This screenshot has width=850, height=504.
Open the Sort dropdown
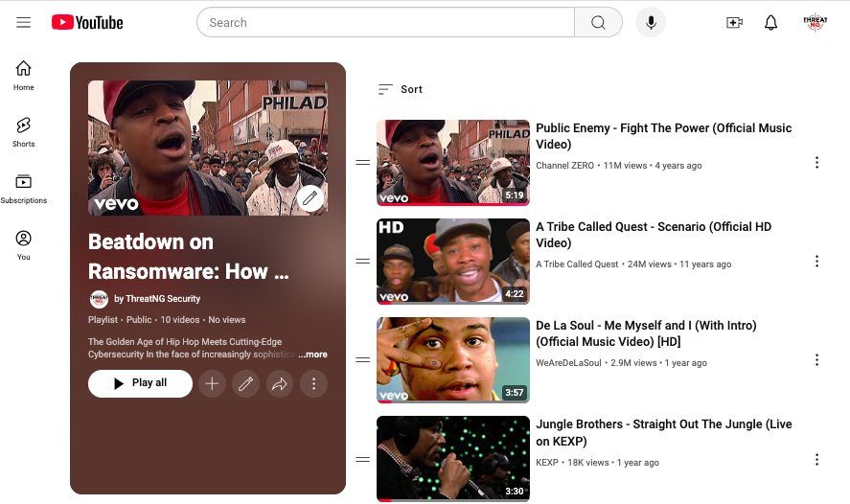pos(400,89)
